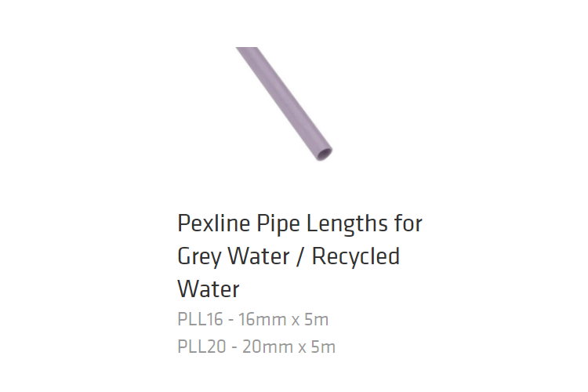This screenshot has width=588, height=392.
Task: Click the word 'Pipe' in the heading
Action: (x=278, y=224)
